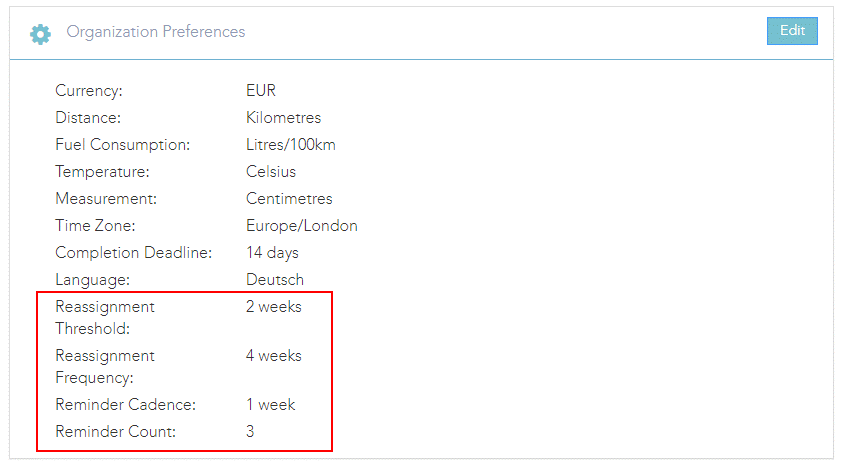Click the Organization Preferences panel title
The width and height of the screenshot is (842, 466).
(155, 32)
